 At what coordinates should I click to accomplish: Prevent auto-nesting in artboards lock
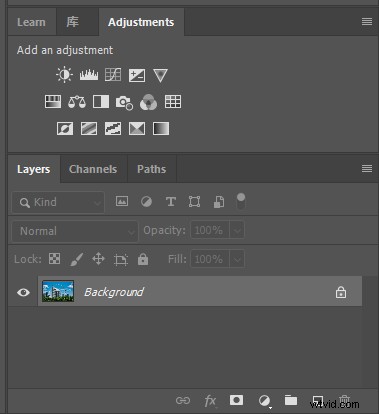tap(121, 259)
